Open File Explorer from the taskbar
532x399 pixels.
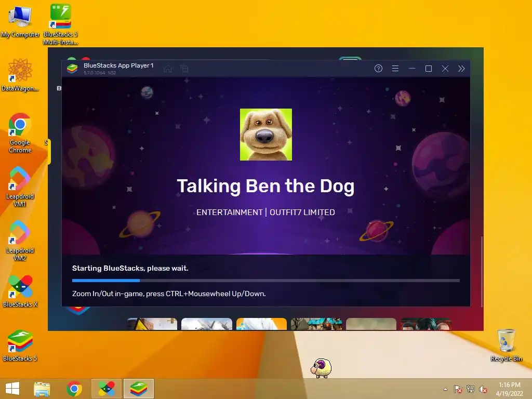pos(42,389)
